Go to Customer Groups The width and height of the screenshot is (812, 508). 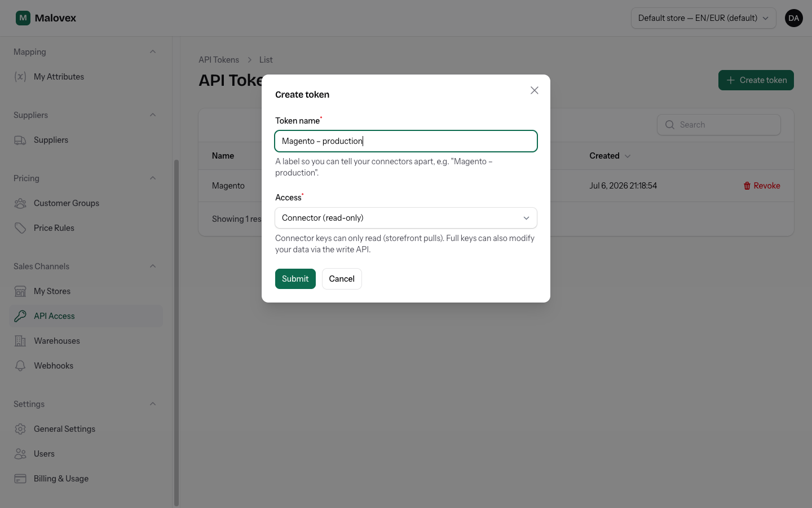86,203
